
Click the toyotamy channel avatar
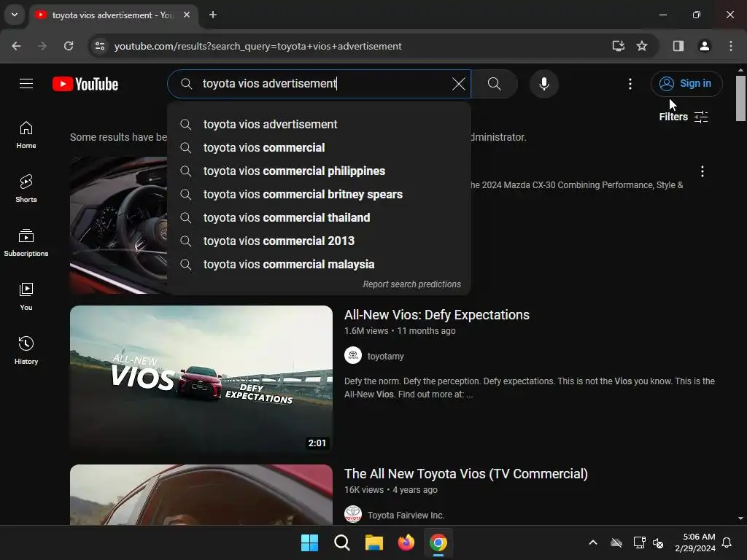(353, 355)
